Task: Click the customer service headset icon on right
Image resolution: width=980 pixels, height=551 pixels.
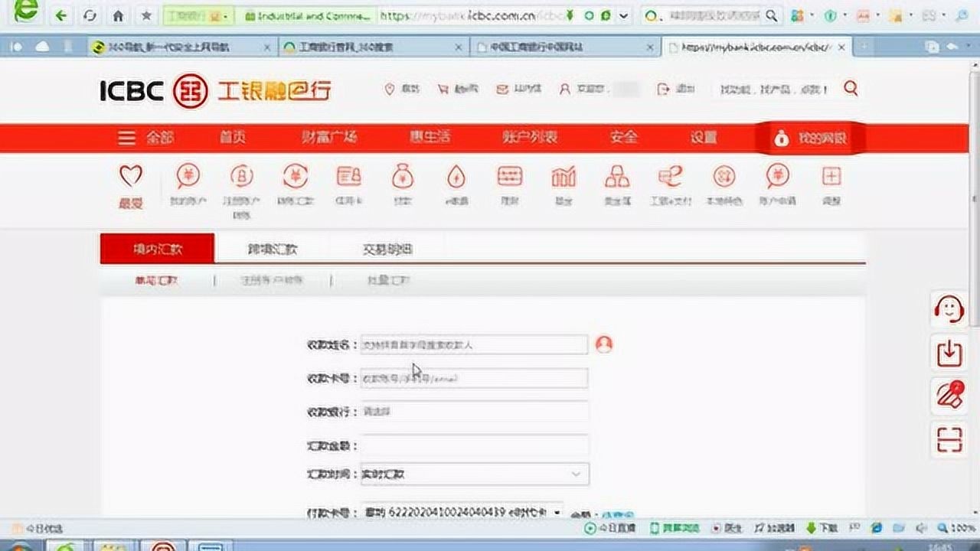Action: 949,309
